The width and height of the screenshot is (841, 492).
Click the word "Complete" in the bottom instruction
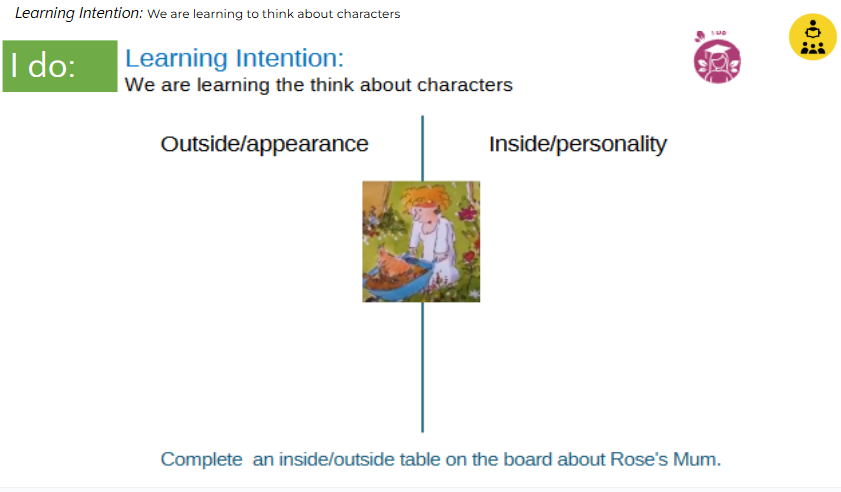201,460
